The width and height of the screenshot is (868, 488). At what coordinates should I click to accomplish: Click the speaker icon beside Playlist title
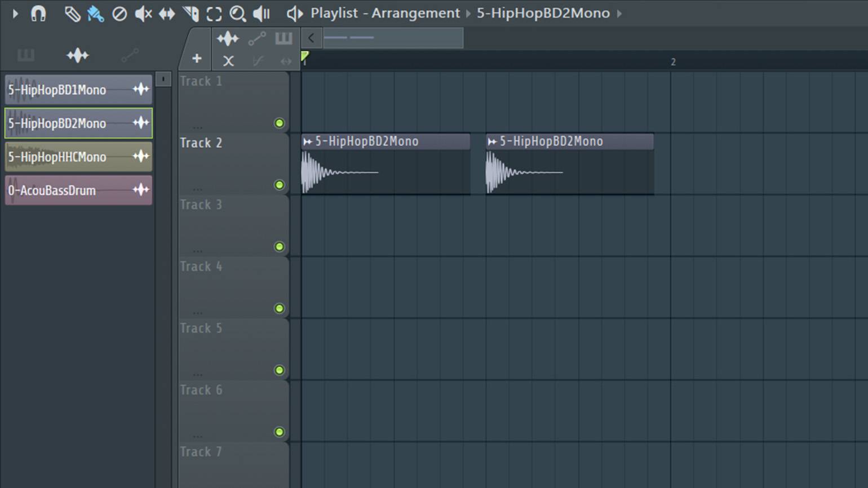[294, 14]
